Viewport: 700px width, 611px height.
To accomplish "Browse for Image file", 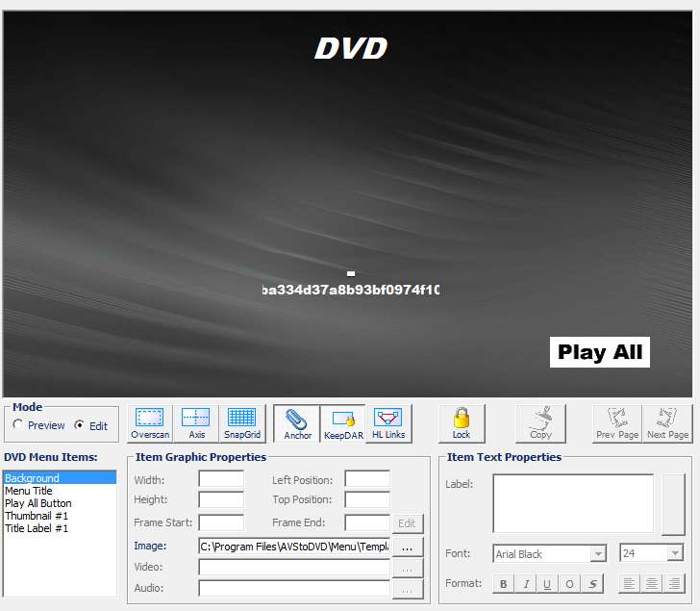I will 407,547.
